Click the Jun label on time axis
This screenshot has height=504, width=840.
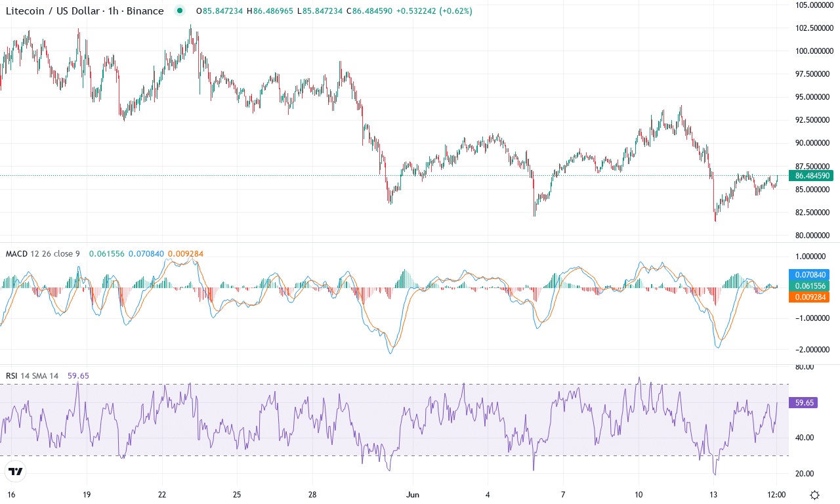[x=413, y=494]
